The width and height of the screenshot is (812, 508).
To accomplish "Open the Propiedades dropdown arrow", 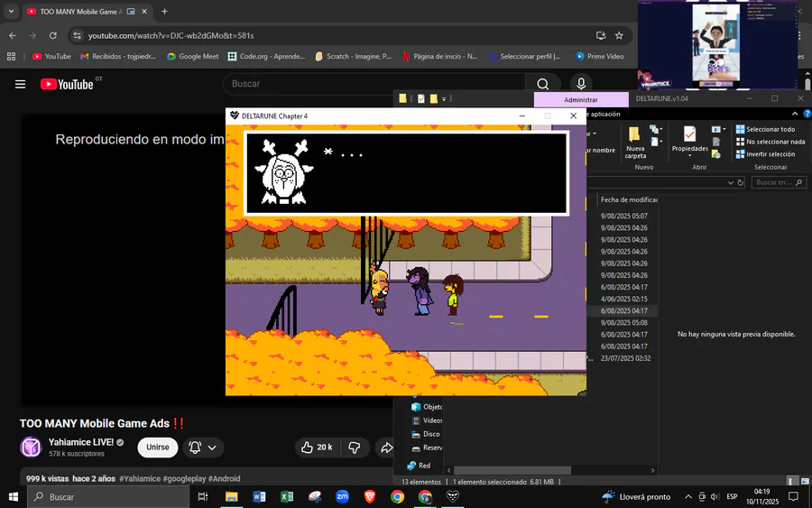I will 690,155.
